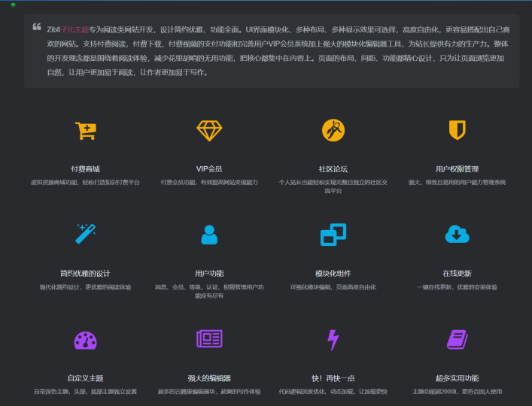This screenshot has height=406, width=532.
Task: Click the description 虚拟资源商城功能，轻松打造知识付费平台
Action: click(86, 183)
